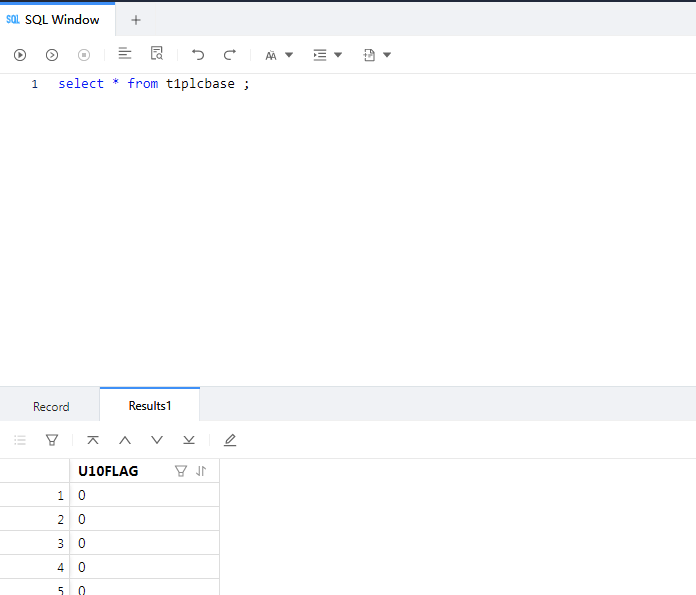Go to the next result row
The image size is (696, 595).
[x=157, y=440]
